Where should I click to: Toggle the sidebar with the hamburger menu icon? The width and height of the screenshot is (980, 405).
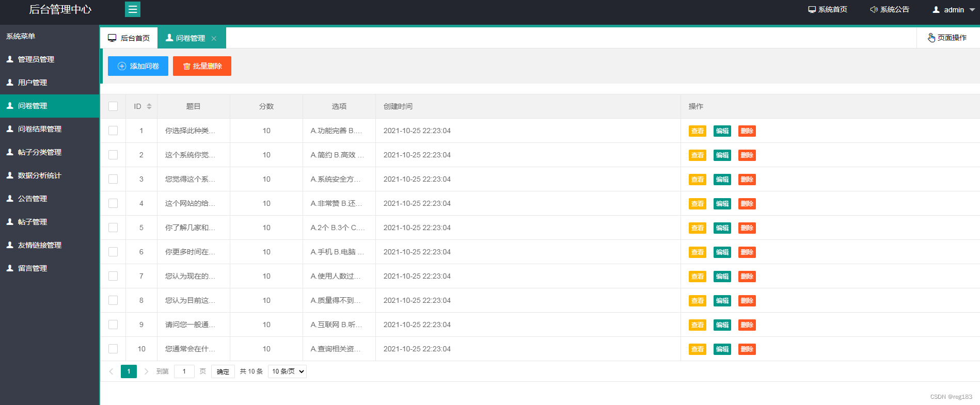tap(133, 9)
